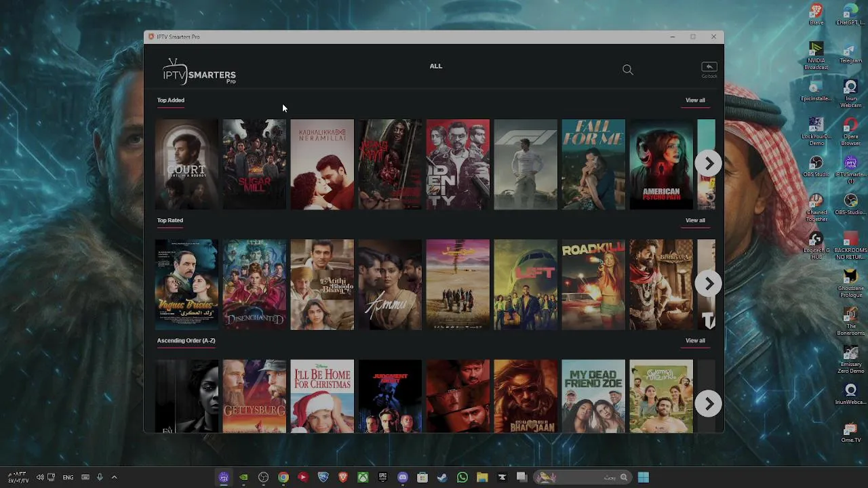Open the Bhaijaan movie poster
868x488 pixels.
click(x=526, y=396)
